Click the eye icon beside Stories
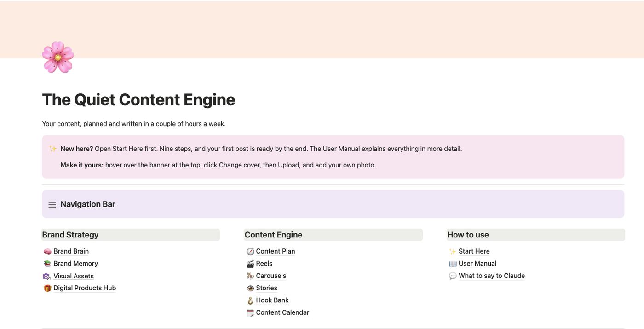This screenshot has height=329, width=644. [250, 289]
